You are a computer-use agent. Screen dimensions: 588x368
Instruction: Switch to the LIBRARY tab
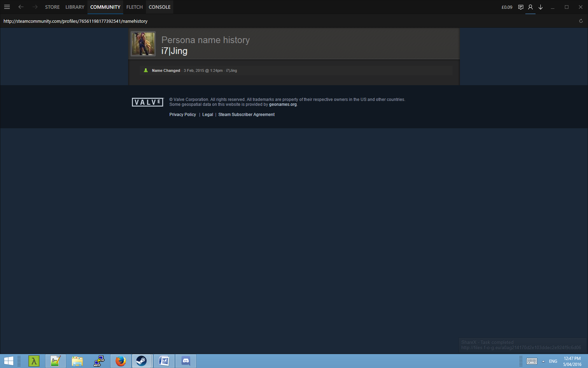[x=75, y=7]
